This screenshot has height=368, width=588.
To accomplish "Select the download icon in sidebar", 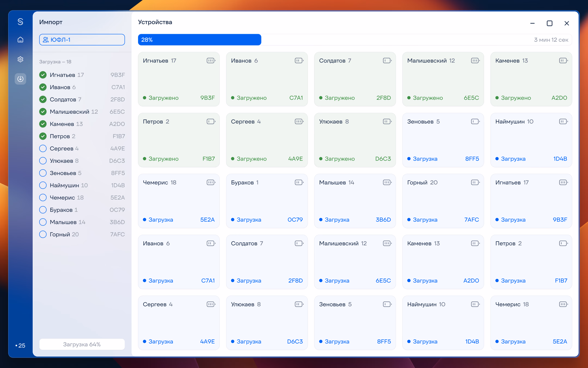I will point(20,79).
